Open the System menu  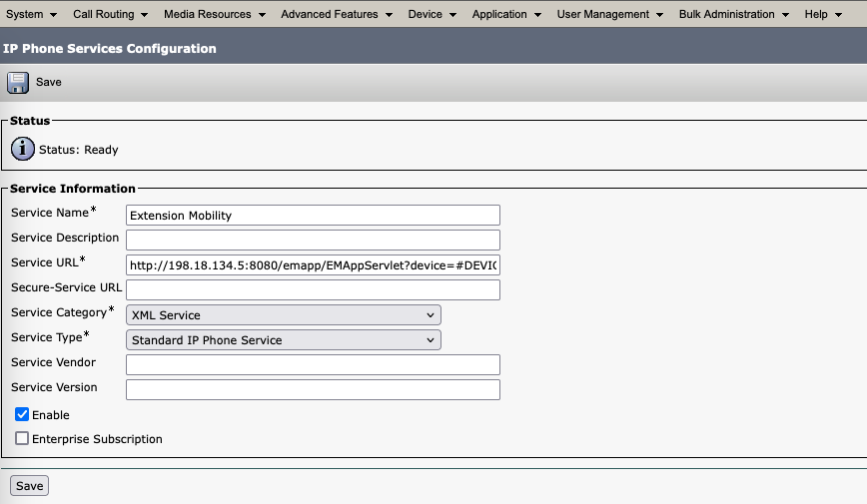(x=31, y=14)
